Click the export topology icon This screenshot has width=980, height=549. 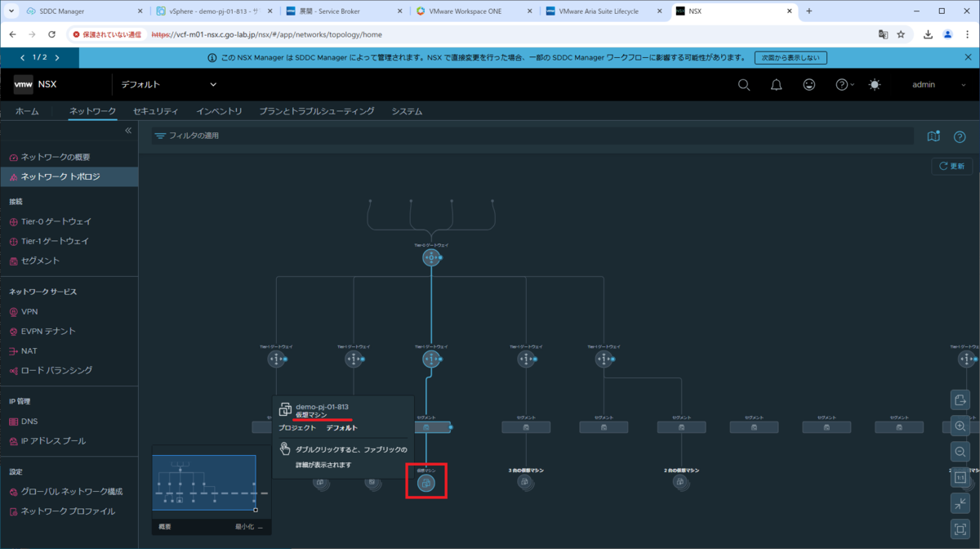[960, 399]
